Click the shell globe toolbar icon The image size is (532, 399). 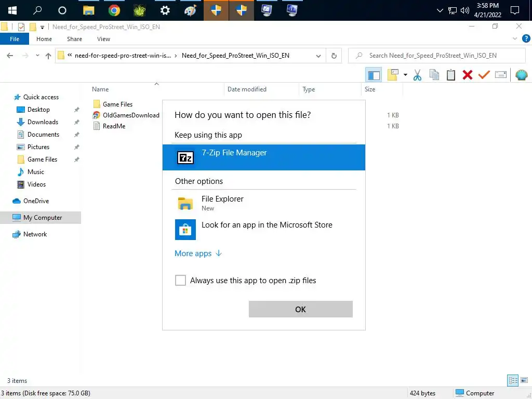[522, 75]
